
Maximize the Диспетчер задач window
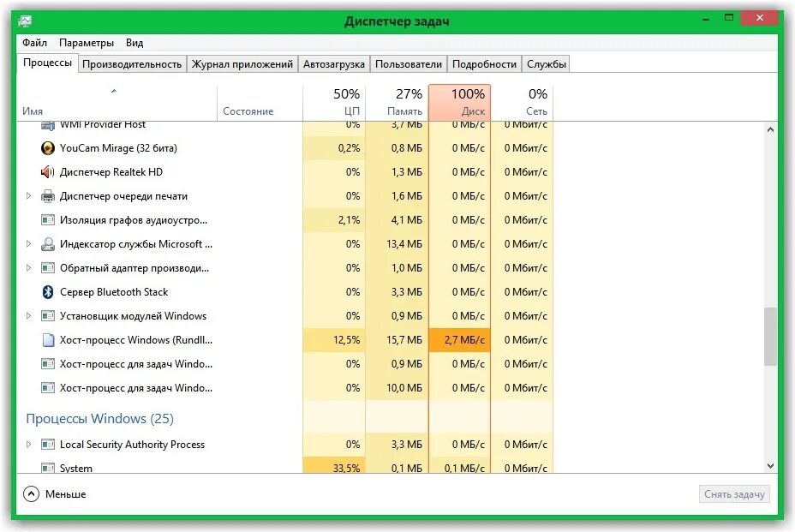coord(728,18)
